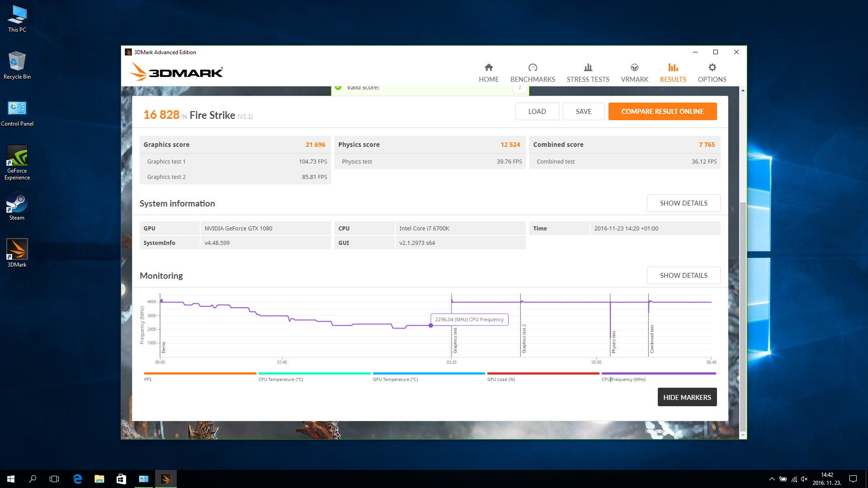Click the LOAD button
The height and width of the screenshot is (488, 868).
(537, 112)
